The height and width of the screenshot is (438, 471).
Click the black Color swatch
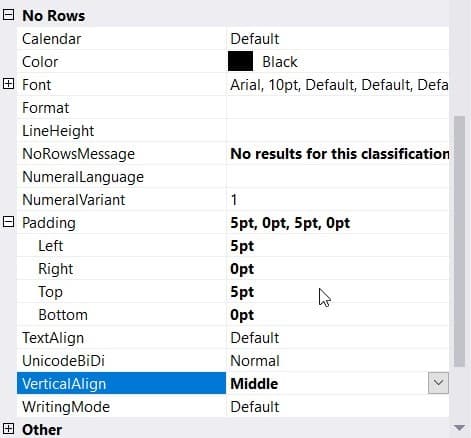(240, 61)
